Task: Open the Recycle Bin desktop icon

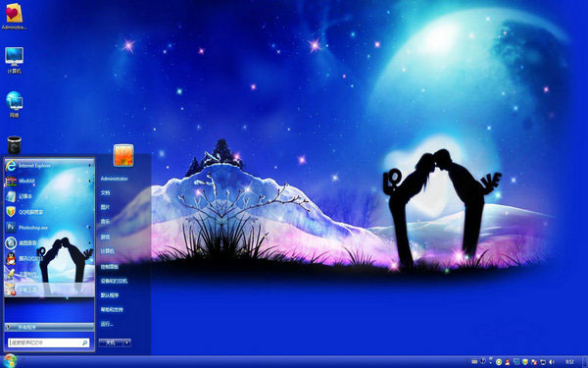Action: 15,145
